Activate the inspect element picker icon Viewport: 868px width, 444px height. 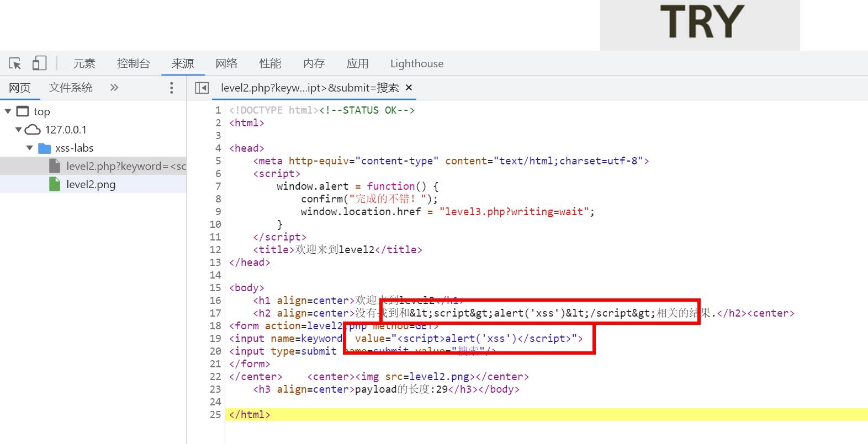pyautogui.click(x=15, y=63)
